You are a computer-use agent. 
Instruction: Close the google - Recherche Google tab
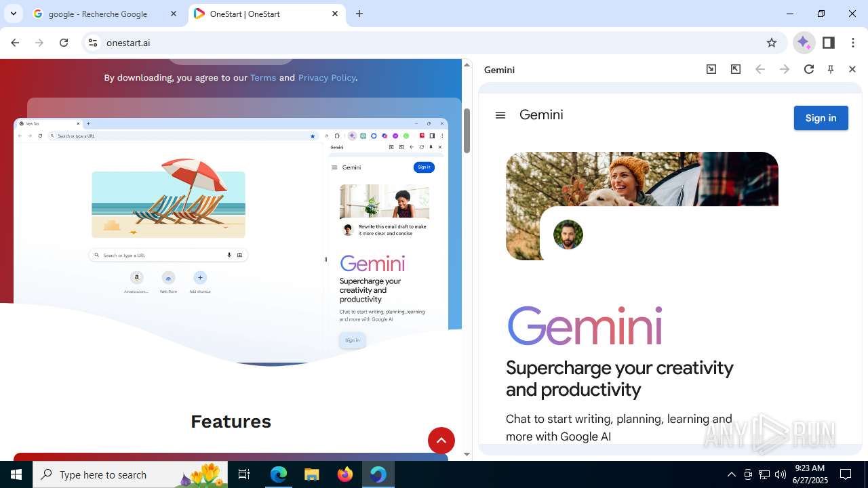[x=174, y=14]
